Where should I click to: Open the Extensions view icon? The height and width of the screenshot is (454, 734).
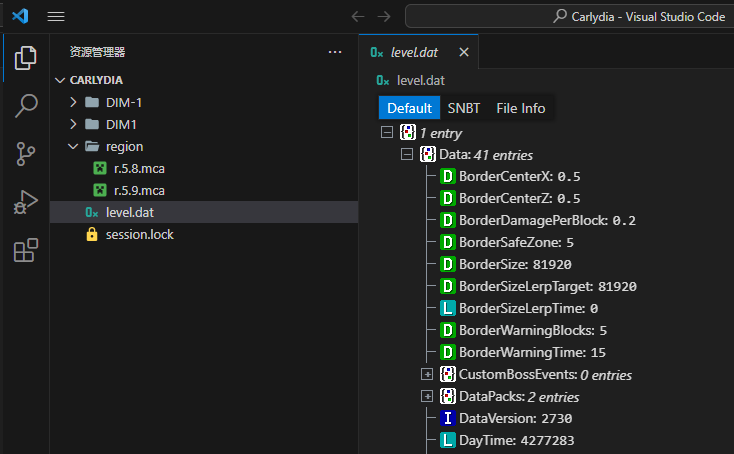pyautogui.click(x=25, y=250)
